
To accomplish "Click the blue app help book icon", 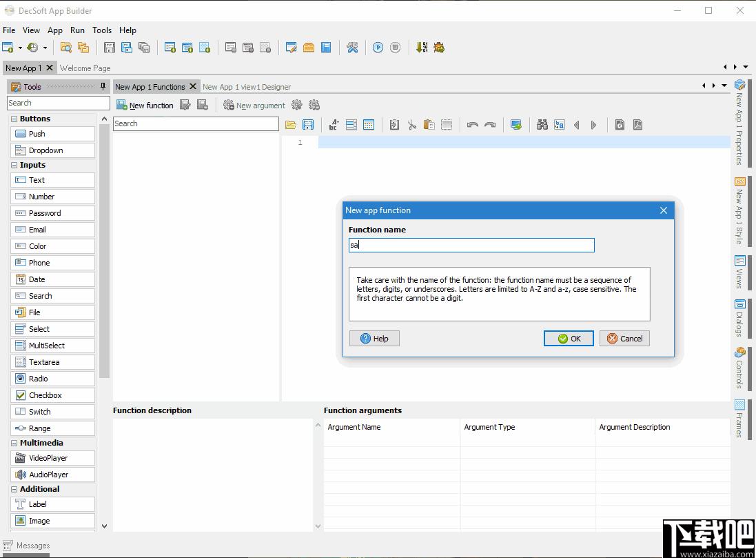I will (327, 48).
